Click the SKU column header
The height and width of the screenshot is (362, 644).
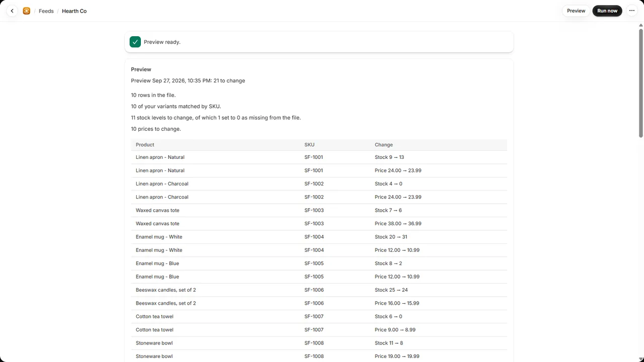coord(309,145)
